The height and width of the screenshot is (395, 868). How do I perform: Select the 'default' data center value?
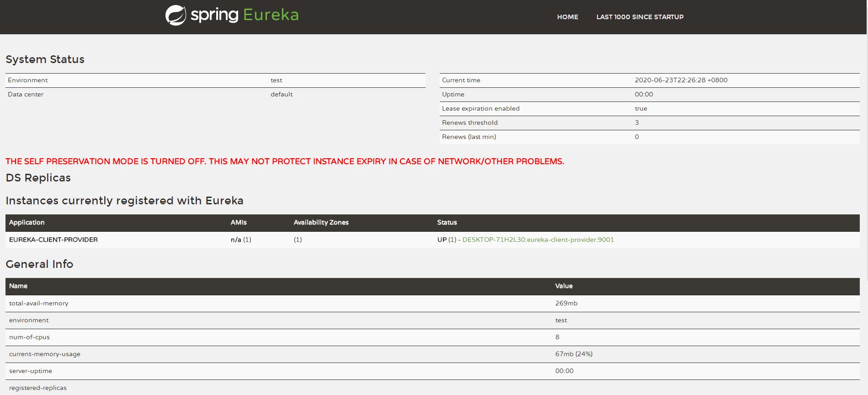coord(282,94)
